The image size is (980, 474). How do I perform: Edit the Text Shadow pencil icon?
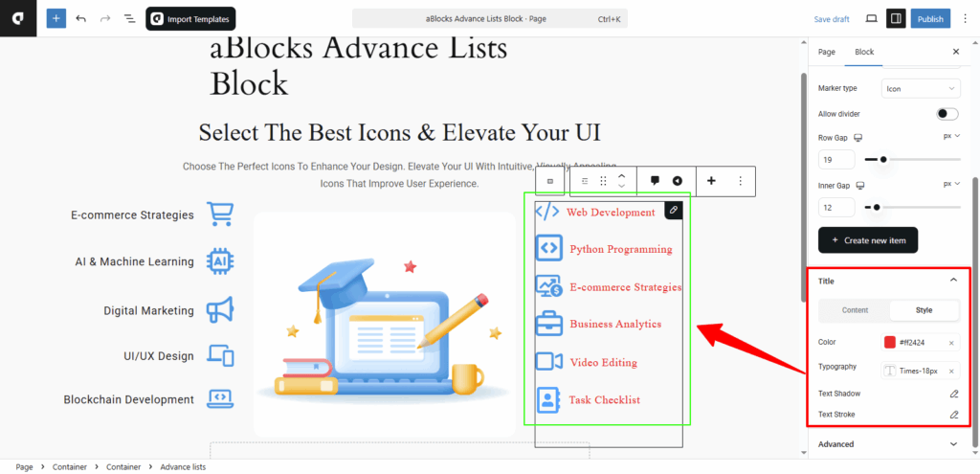click(954, 394)
